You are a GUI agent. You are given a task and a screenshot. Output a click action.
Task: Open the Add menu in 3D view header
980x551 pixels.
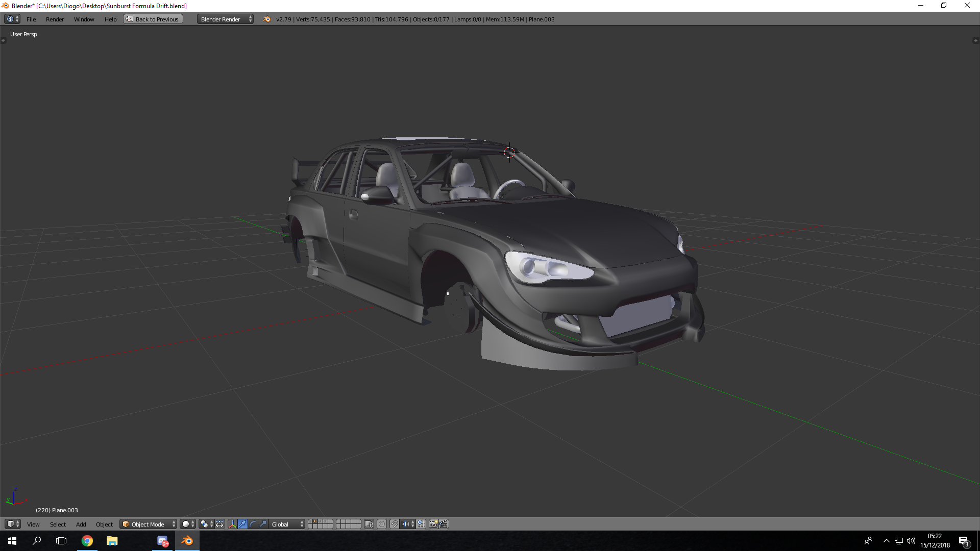(x=81, y=524)
